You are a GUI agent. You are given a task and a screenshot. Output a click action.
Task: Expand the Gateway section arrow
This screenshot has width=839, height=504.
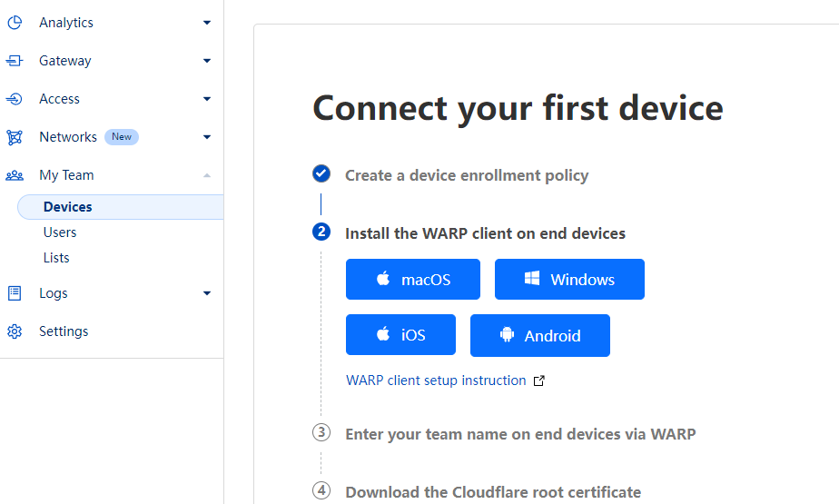click(207, 61)
